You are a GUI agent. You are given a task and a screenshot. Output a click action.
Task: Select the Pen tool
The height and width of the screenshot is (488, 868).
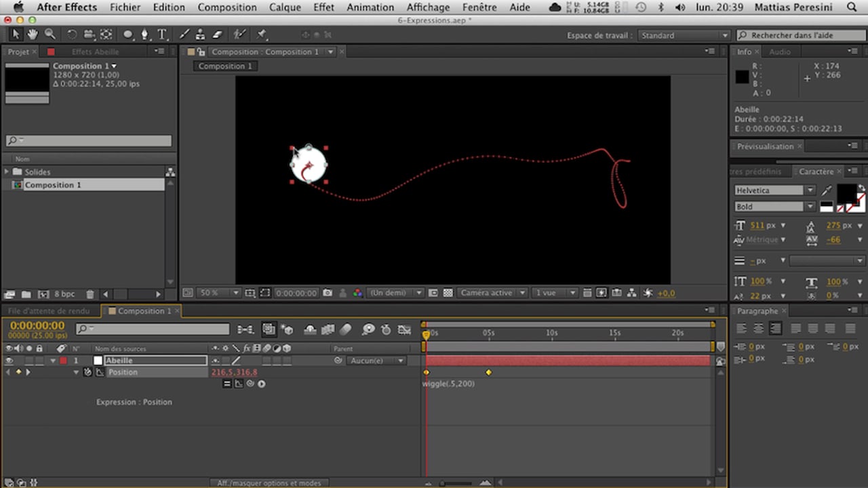coord(144,34)
